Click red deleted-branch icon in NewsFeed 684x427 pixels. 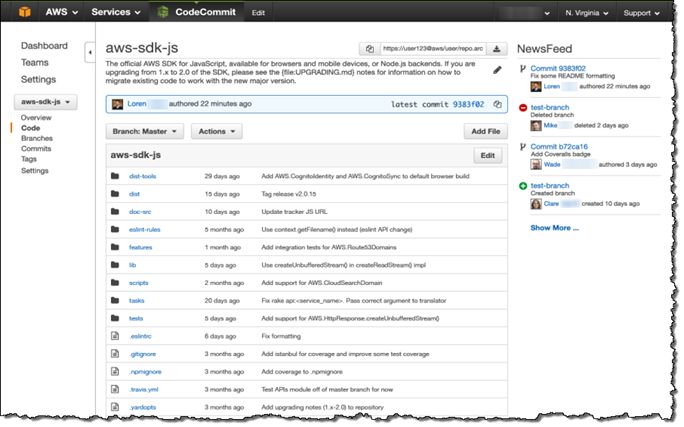coord(523,107)
